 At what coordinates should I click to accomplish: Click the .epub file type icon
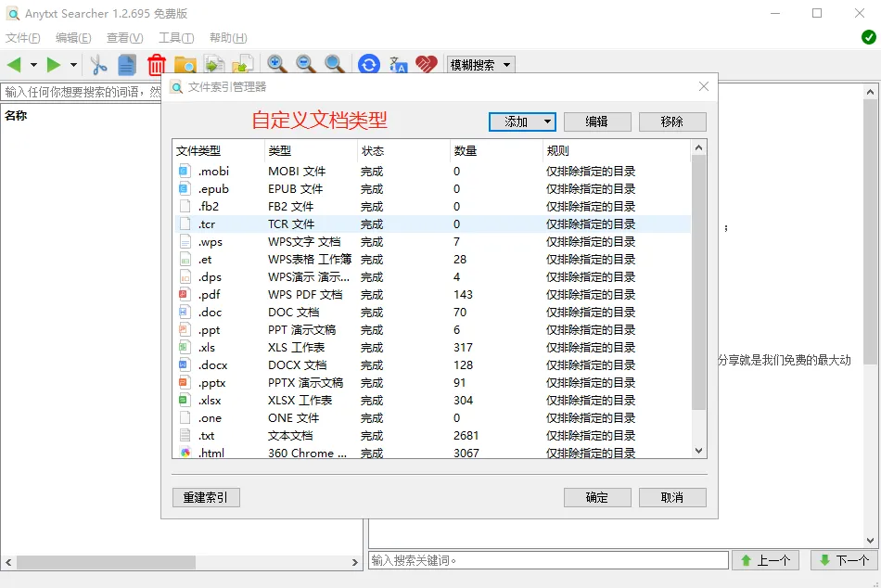pyautogui.click(x=185, y=188)
